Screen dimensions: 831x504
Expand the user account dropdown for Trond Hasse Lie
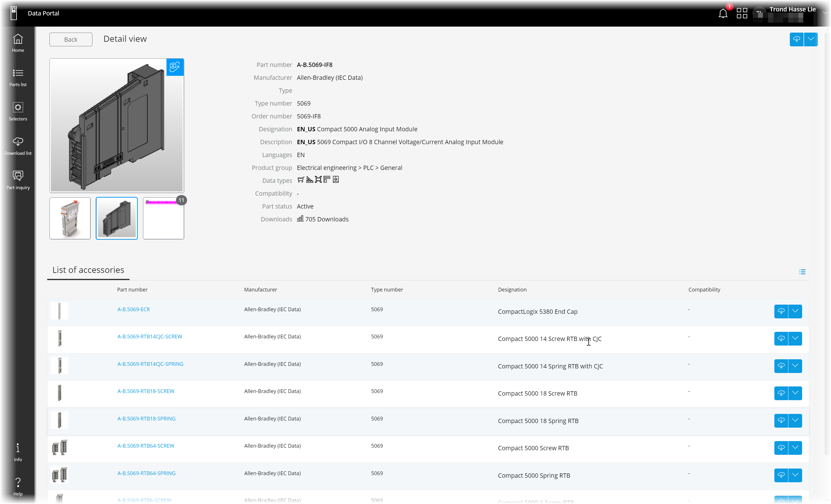[x=825, y=13]
